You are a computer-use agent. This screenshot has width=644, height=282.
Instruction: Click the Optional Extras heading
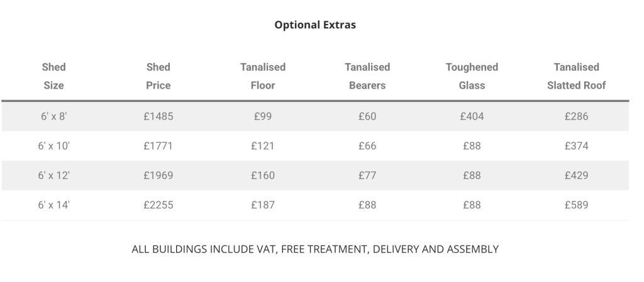point(315,25)
